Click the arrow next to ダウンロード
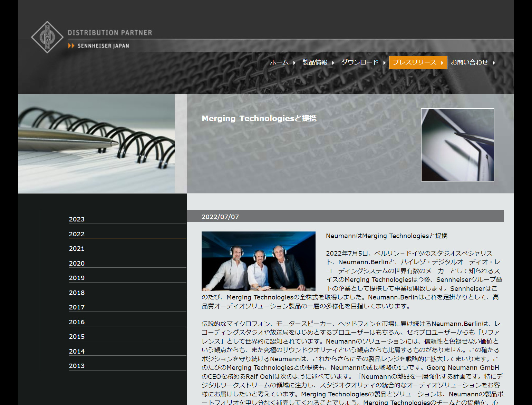This screenshot has width=532, height=405. 384,63
